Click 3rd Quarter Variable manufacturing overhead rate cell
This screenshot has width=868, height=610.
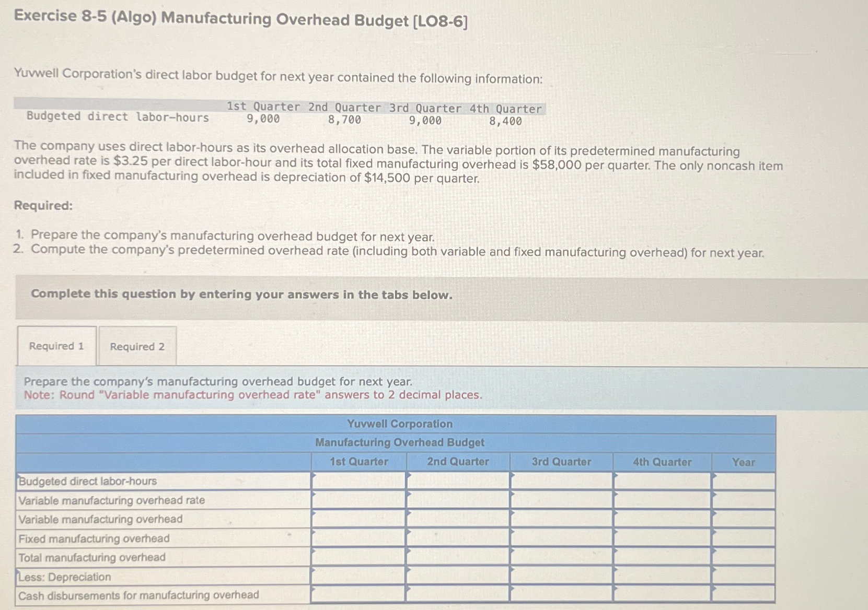click(x=561, y=500)
